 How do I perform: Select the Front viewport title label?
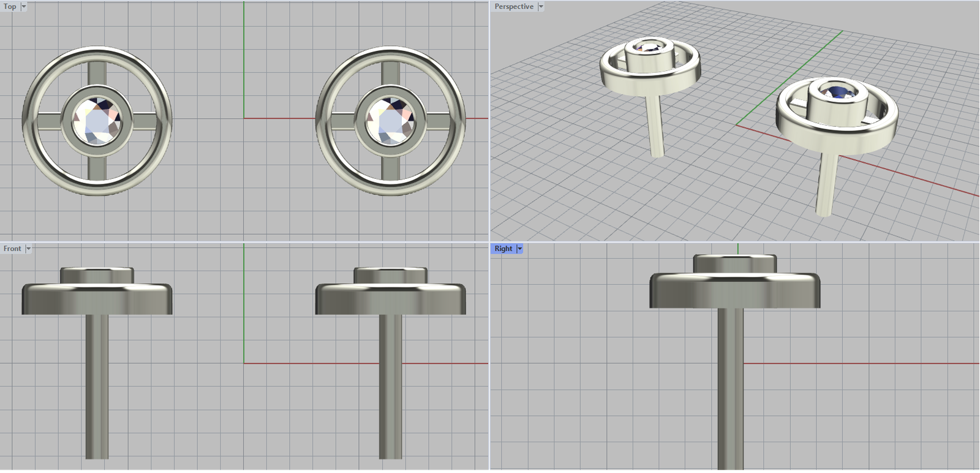pyautogui.click(x=12, y=249)
